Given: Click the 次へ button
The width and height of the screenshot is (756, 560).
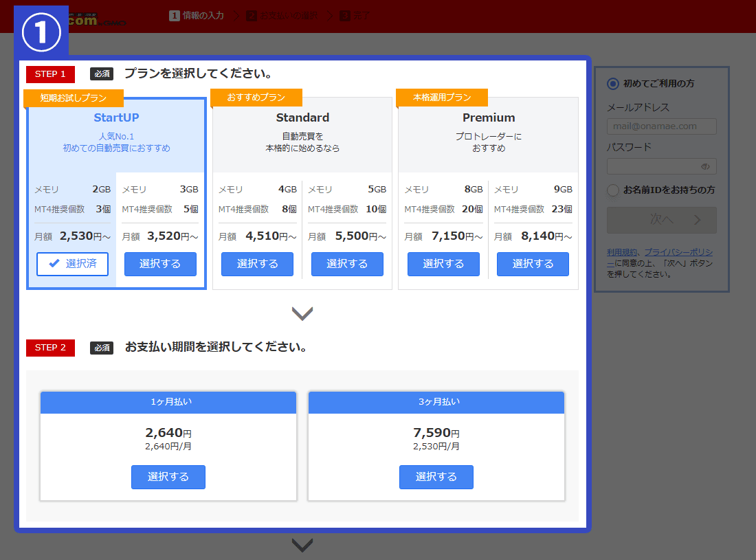Looking at the screenshot, I should coord(661,221).
